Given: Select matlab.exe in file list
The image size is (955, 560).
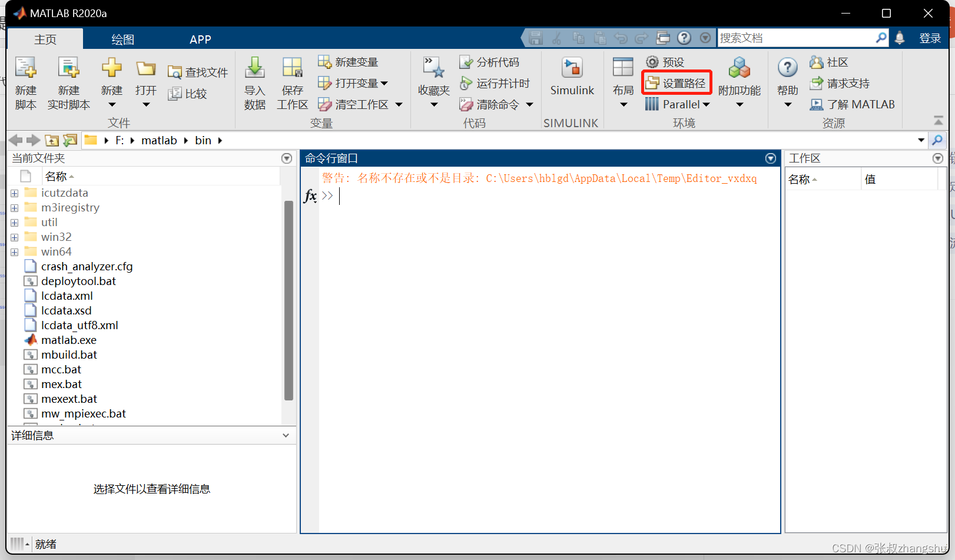Looking at the screenshot, I should click(x=68, y=340).
